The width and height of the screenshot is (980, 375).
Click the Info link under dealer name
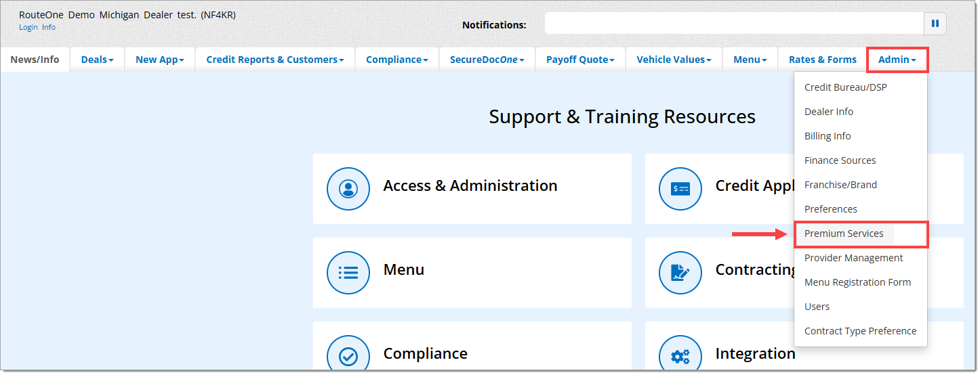[x=49, y=28]
